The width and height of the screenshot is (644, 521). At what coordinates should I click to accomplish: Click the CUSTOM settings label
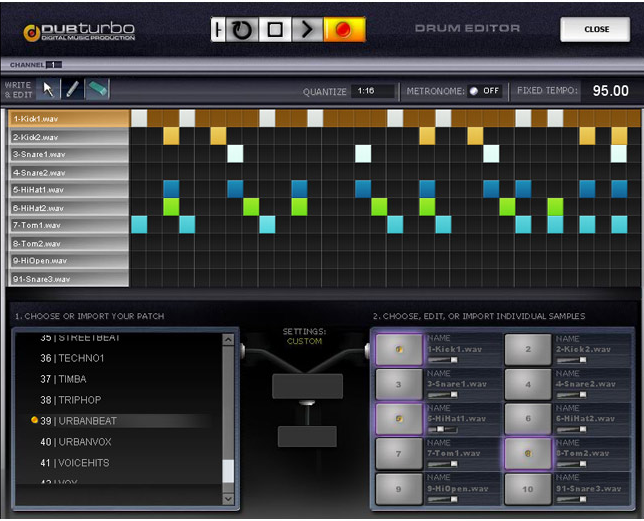click(x=304, y=341)
